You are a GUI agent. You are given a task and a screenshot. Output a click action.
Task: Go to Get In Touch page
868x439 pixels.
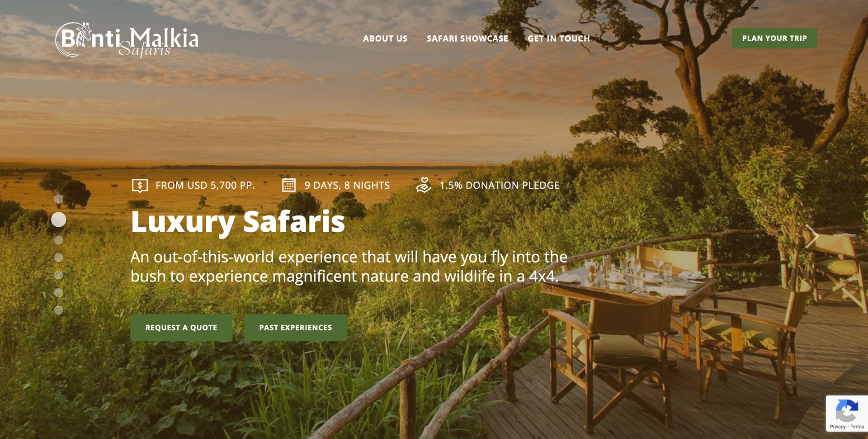[x=559, y=38]
